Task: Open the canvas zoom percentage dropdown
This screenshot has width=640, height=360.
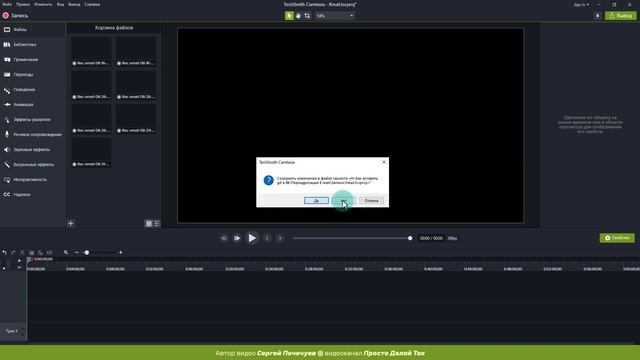Action: [335, 16]
